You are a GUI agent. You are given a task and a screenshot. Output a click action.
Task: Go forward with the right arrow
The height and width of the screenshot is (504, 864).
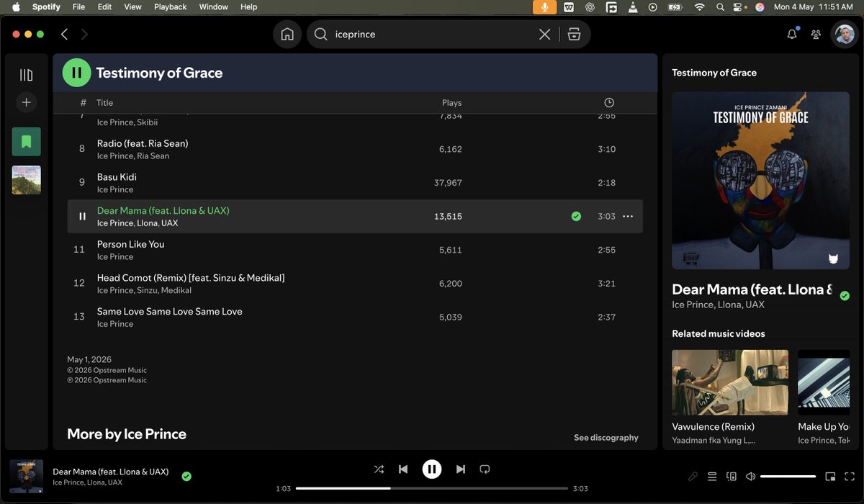(x=84, y=34)
